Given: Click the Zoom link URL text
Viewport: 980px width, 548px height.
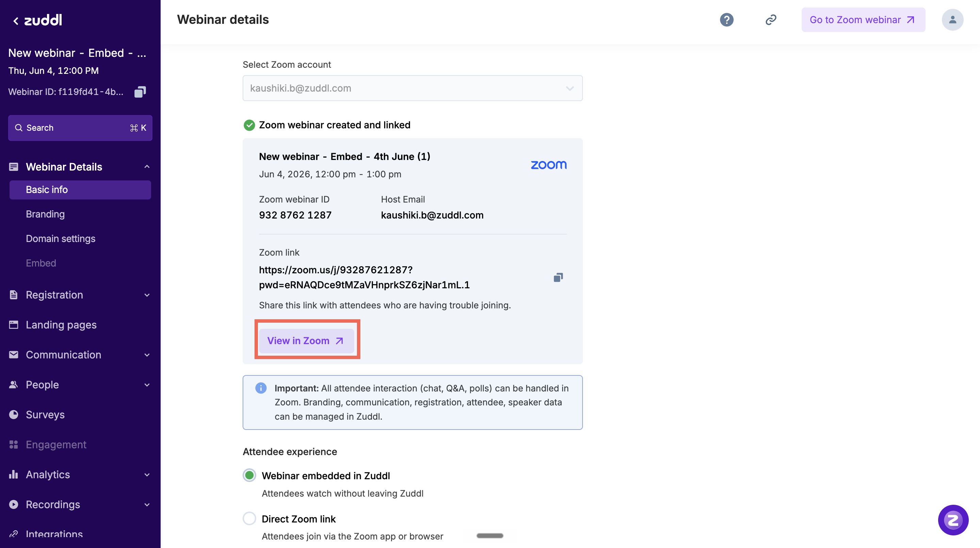Looking at the screenshot, I should [x=364, y=277].
